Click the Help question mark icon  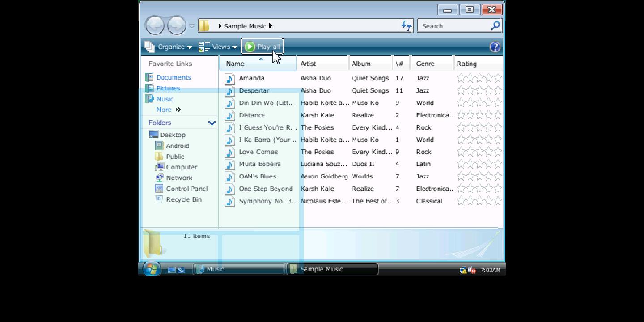pyautogui.click(x=495, y=47)
